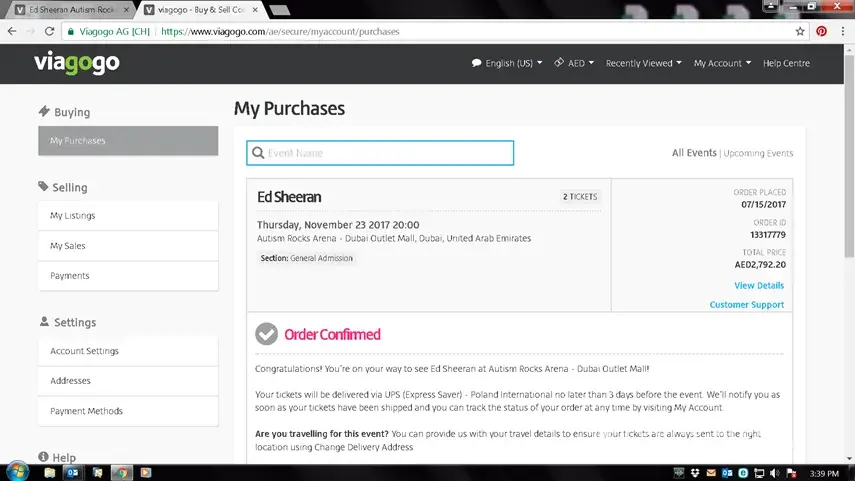Image resolution: width=855 pixels, height=481 pixels.
Task: Expand the AED currency dropdown
Action: tap(574, 63)
